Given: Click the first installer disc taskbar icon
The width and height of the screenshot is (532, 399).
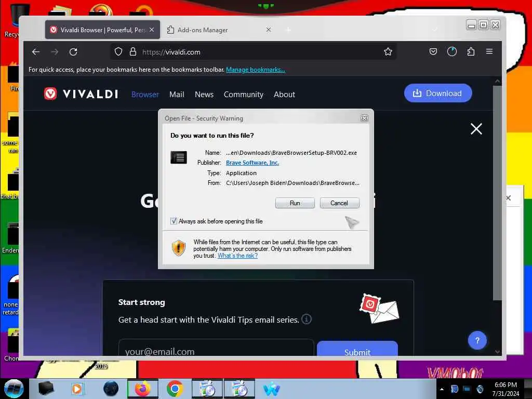Looking at the screenshot, I should pos(207,389).
